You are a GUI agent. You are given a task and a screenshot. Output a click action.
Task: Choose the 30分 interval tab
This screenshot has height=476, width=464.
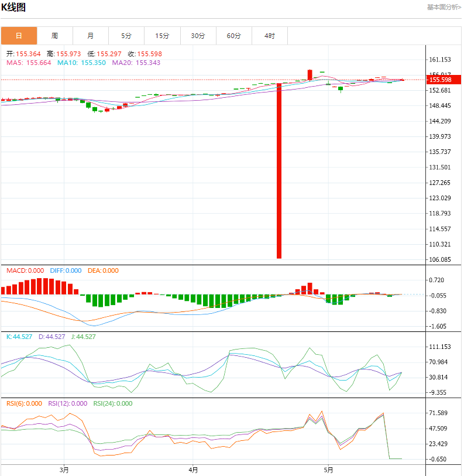coord(198,36)
